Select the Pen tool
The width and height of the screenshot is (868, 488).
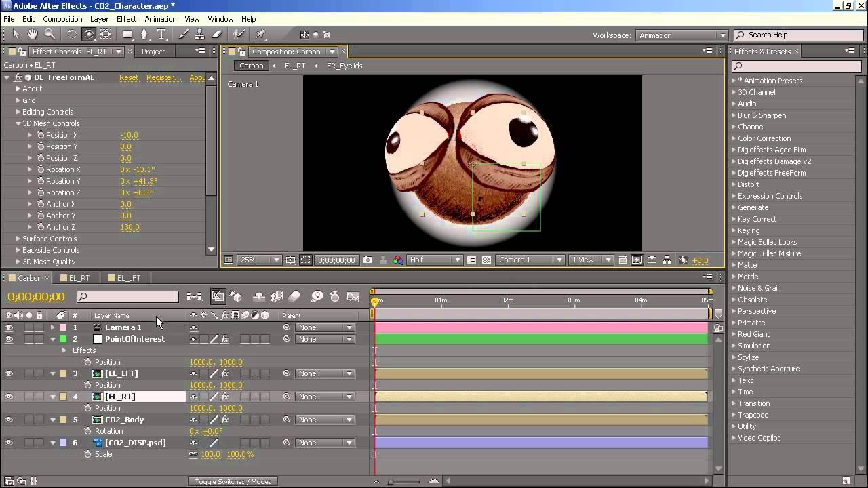click(144, 34)
